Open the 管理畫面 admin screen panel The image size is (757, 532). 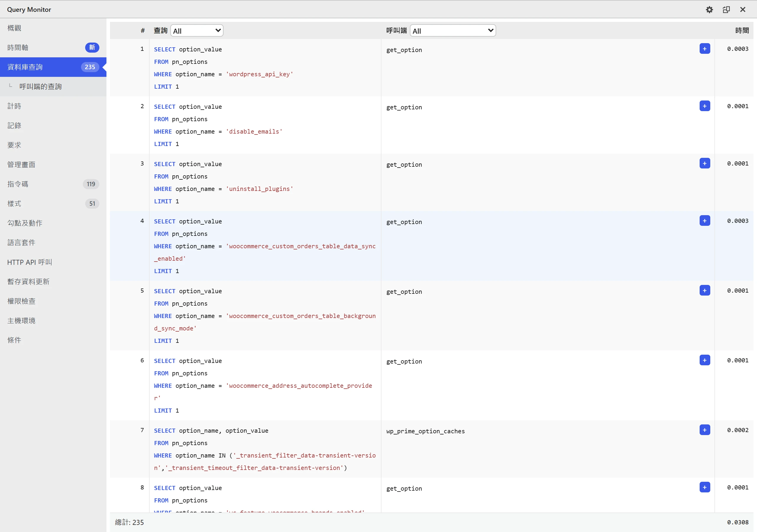click(53, 165)
